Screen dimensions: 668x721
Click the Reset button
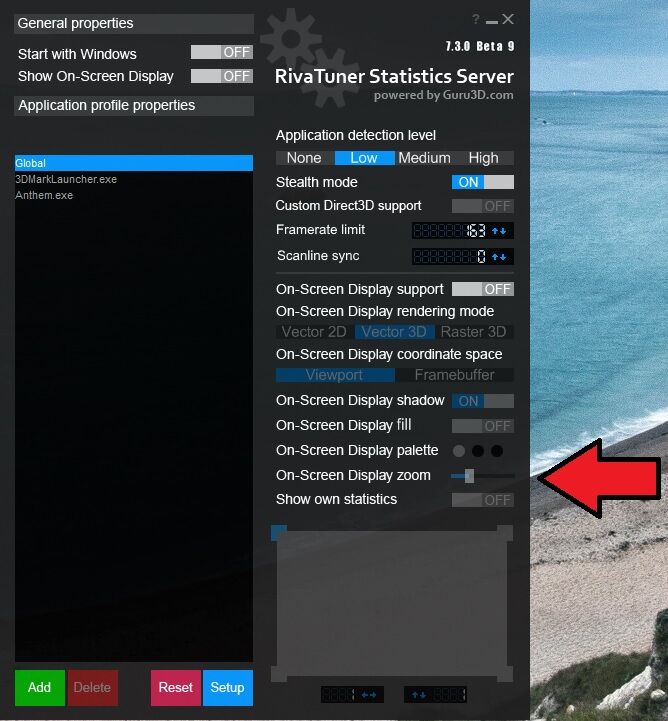pyautogui.click(x=176, y=687)
